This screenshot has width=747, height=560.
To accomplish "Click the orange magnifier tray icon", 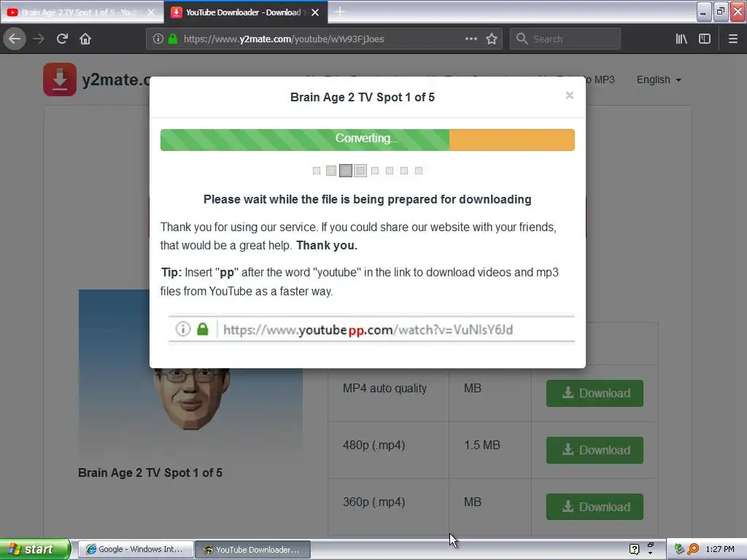I will coord(693,549).
